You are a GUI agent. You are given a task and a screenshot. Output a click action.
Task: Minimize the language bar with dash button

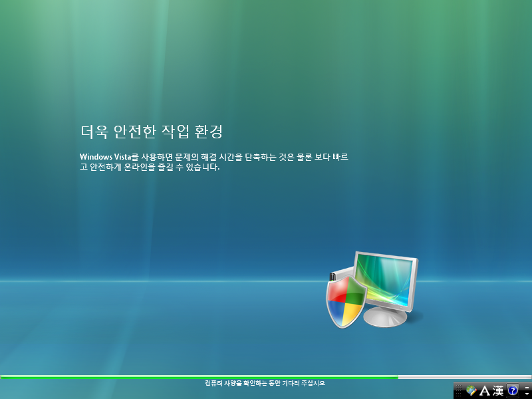pyautogui.click(x=527, y=388)
